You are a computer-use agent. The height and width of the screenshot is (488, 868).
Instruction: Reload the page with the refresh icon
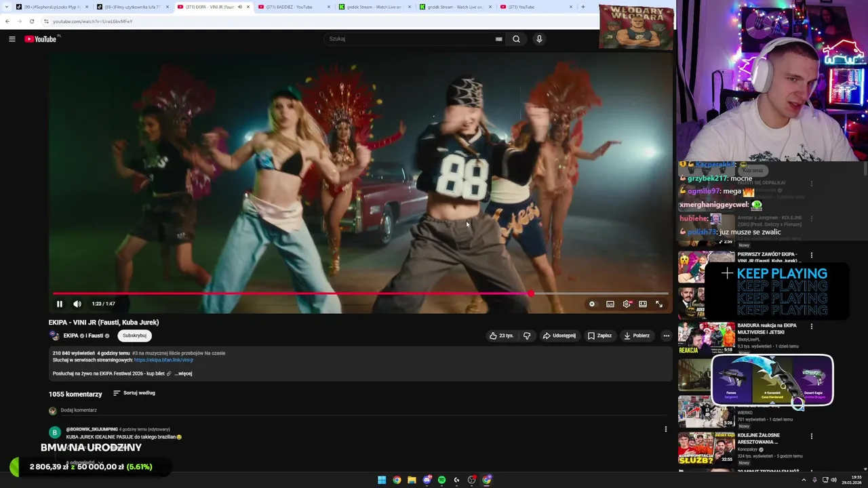[x=32, y=21]
